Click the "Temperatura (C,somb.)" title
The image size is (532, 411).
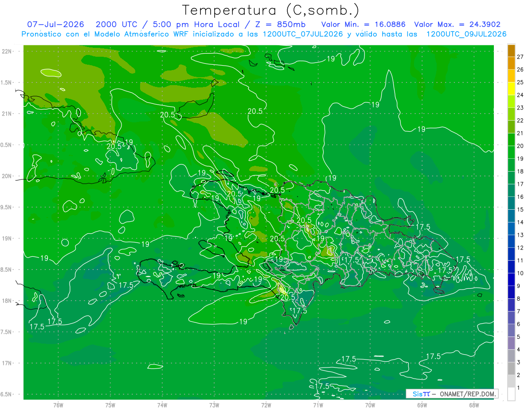[x=270, y=10]
